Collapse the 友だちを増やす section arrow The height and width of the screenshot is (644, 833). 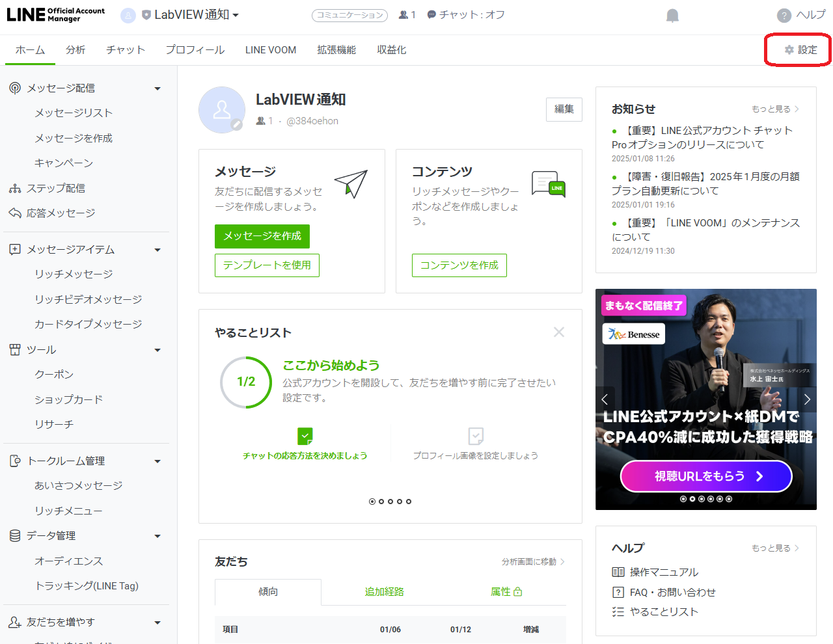tap(157, 623)
